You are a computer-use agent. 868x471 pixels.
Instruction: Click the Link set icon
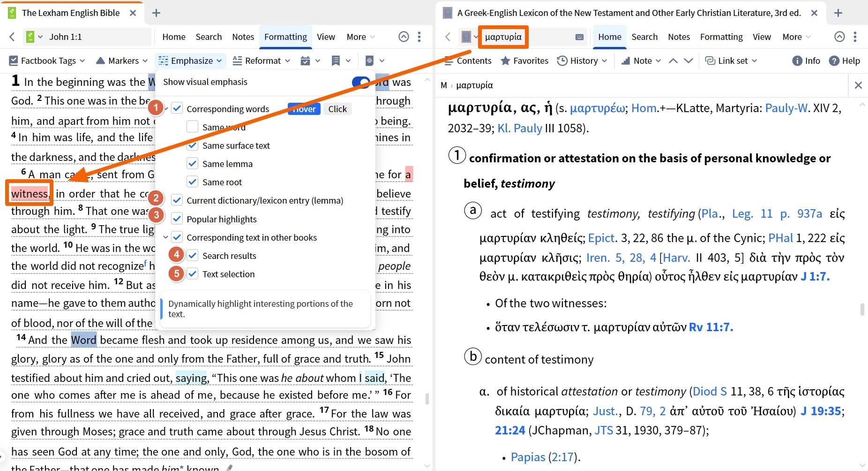tap(710, 61)
